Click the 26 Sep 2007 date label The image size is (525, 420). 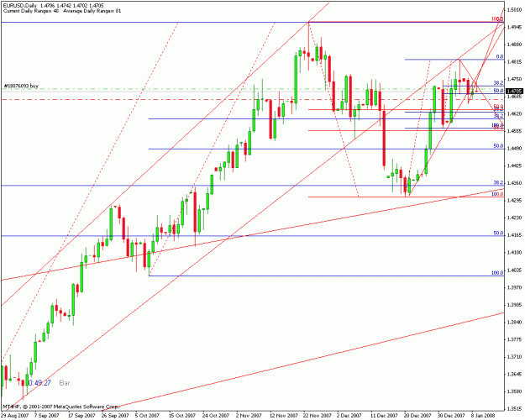click(115, 416)
